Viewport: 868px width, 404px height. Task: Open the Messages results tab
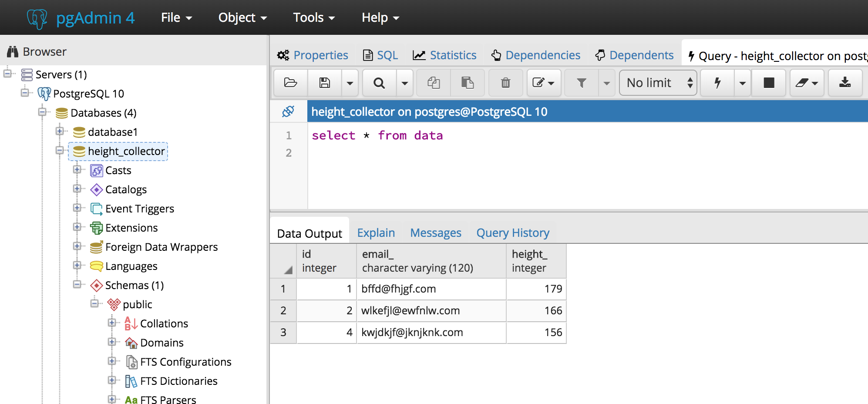tap(436, 233)
